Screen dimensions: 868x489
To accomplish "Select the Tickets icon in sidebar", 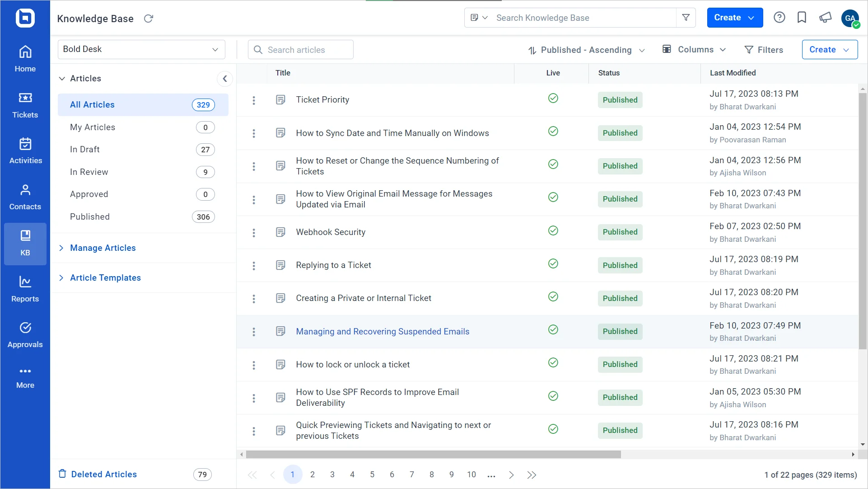I will 25,104.
